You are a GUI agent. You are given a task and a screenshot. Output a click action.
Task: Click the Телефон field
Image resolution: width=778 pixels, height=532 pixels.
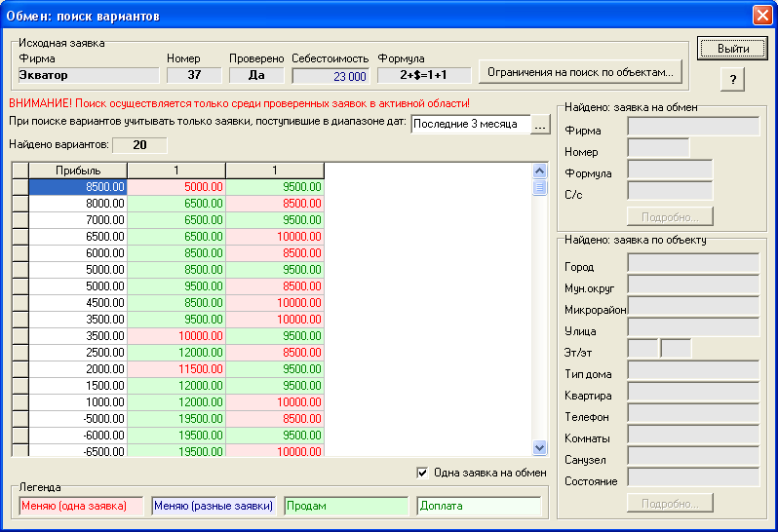693,413
